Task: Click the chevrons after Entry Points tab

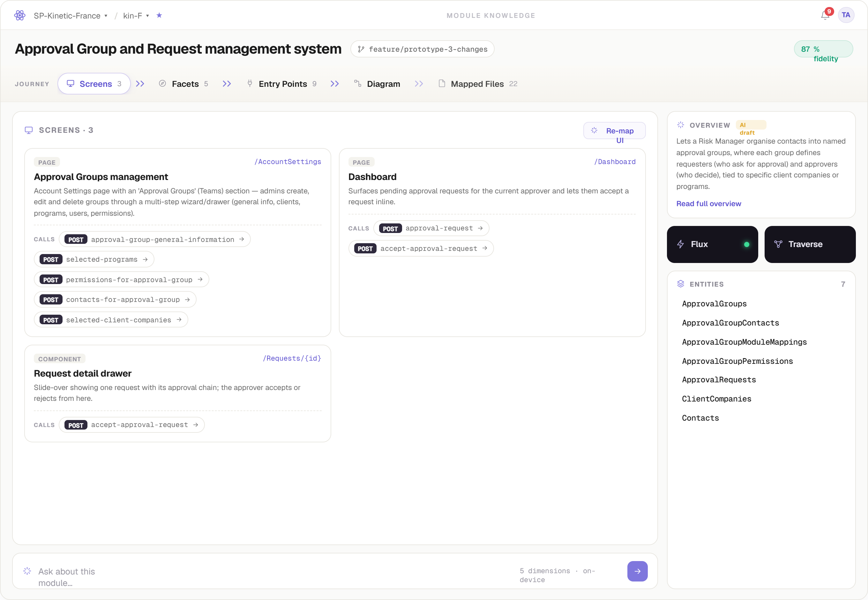Action: point(334,84)
